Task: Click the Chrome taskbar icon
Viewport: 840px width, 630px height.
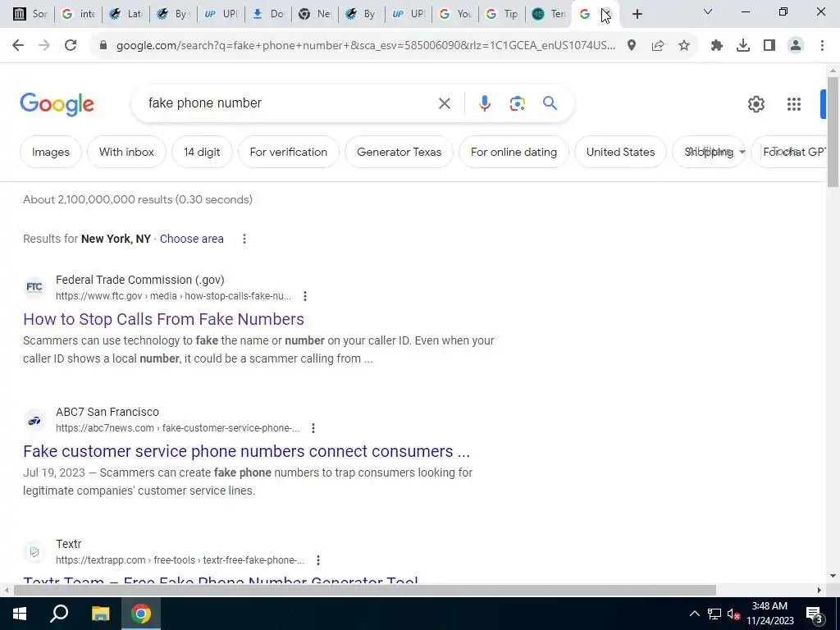Action: click(141, 614)
